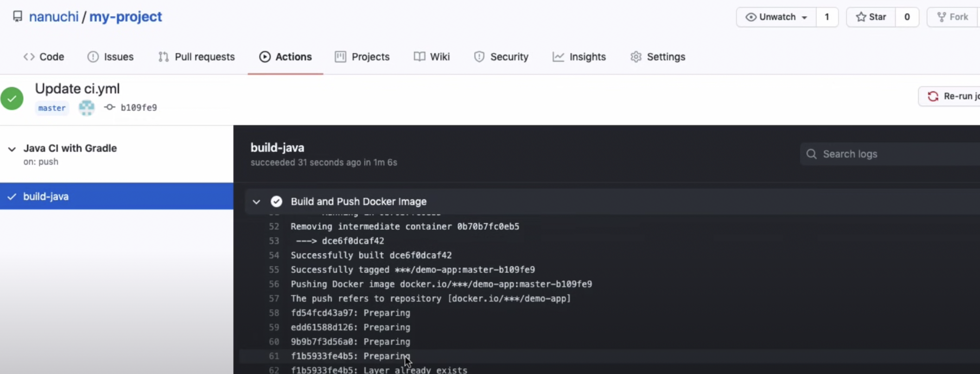Click log line number 52
Screen dimensions: 980x374
274,226
